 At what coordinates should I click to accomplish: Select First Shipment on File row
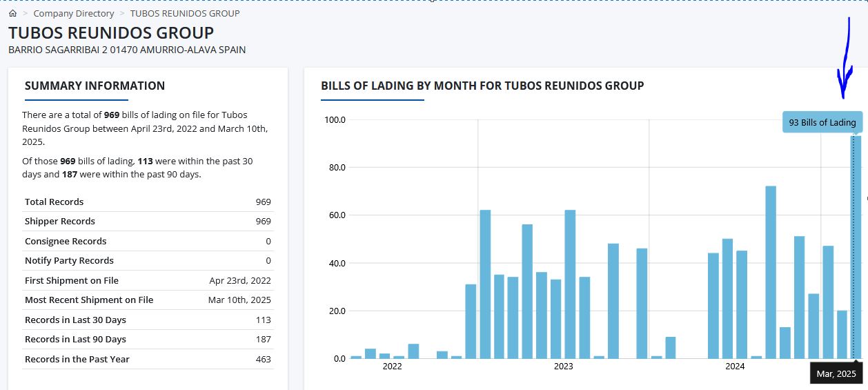[x=148, y=281]
